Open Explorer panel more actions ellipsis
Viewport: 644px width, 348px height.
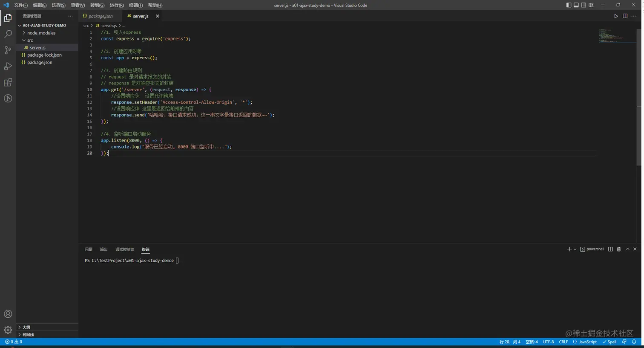click(x=70, y=16)
